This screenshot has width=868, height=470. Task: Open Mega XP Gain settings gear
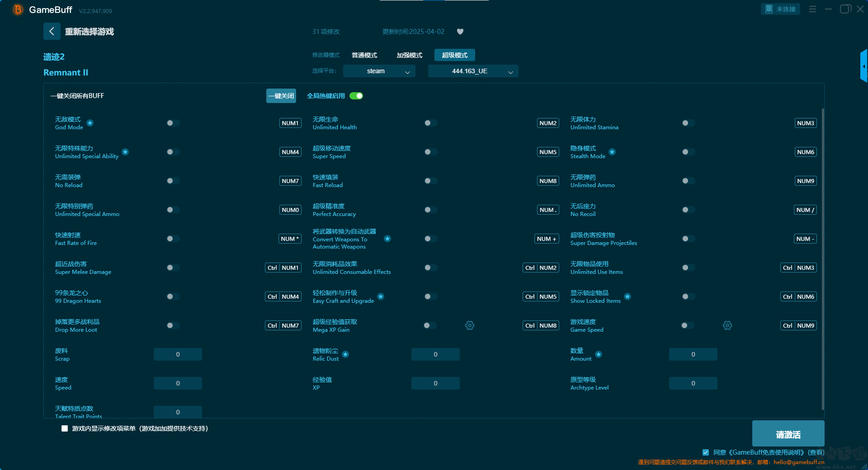click(x=470, y=325)
